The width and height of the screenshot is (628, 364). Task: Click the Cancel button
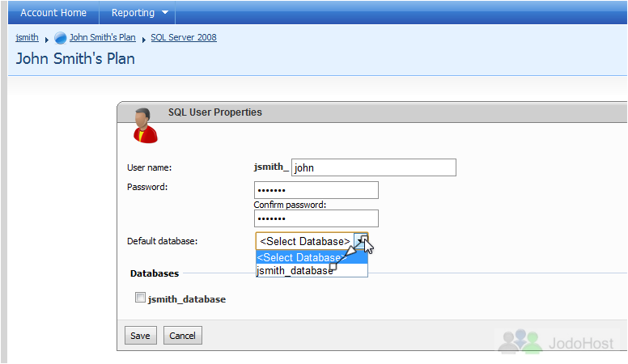pyautogui.click(x=183, y=335)
